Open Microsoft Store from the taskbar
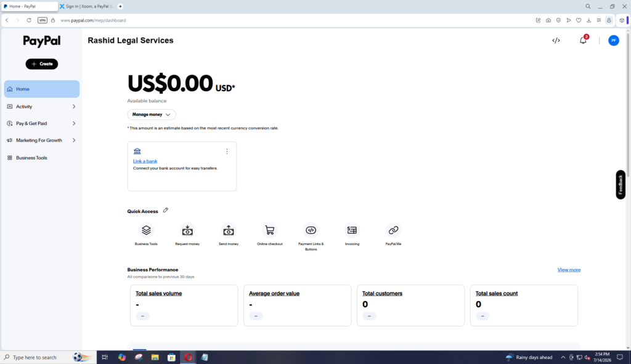 (x=171, y=357)
